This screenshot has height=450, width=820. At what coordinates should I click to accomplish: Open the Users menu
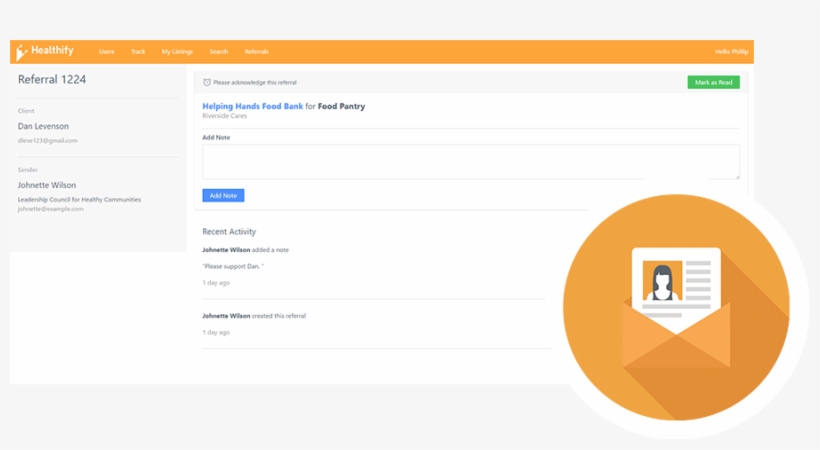(106, 52)
